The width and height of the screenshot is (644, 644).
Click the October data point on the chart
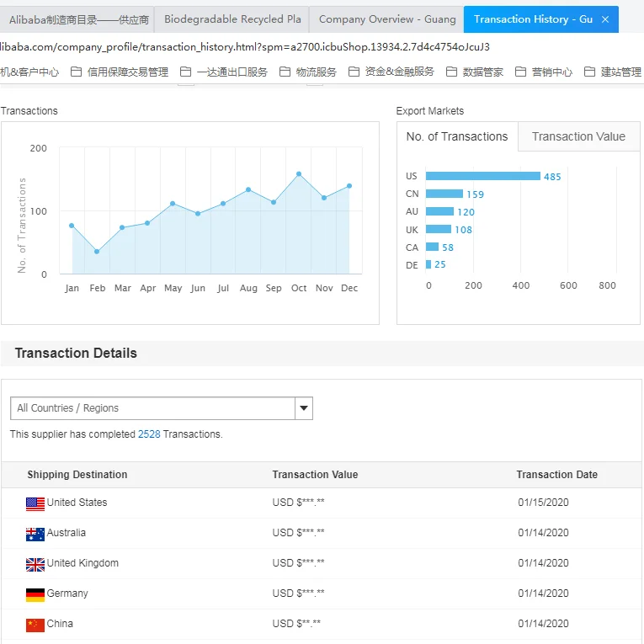[x=299, y=174]
